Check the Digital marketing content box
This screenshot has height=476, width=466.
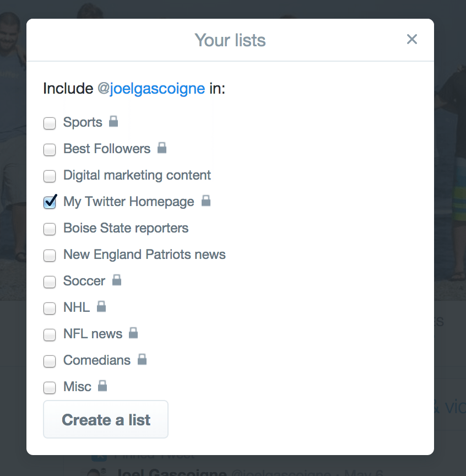tap(50, 176)
